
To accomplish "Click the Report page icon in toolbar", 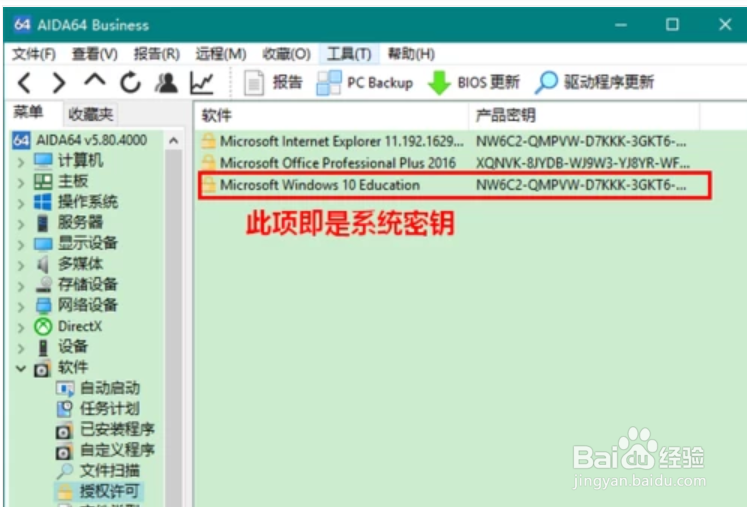I will [254, 83].
